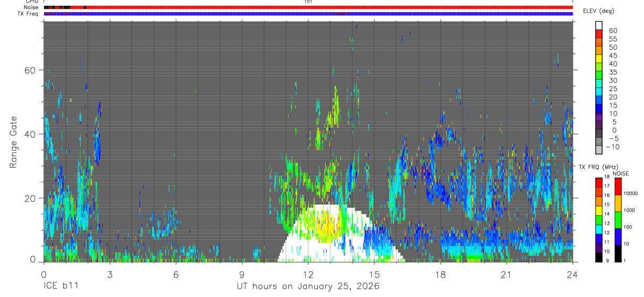Select the cyan 20–25 degree ELEV swatch
The width and height of the screenshot is (644, 297).
(599, 92)
